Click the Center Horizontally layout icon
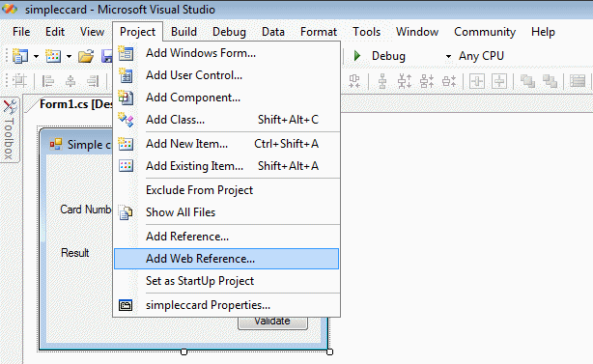593x364 pixels. (x=477, y=81)
